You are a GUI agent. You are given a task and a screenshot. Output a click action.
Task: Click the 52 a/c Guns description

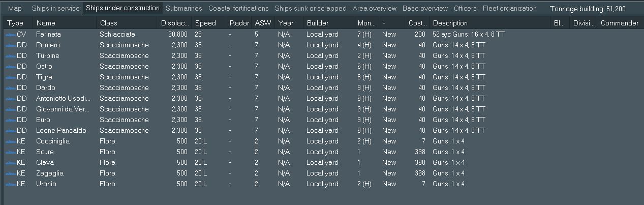click(x=469, y=35)
